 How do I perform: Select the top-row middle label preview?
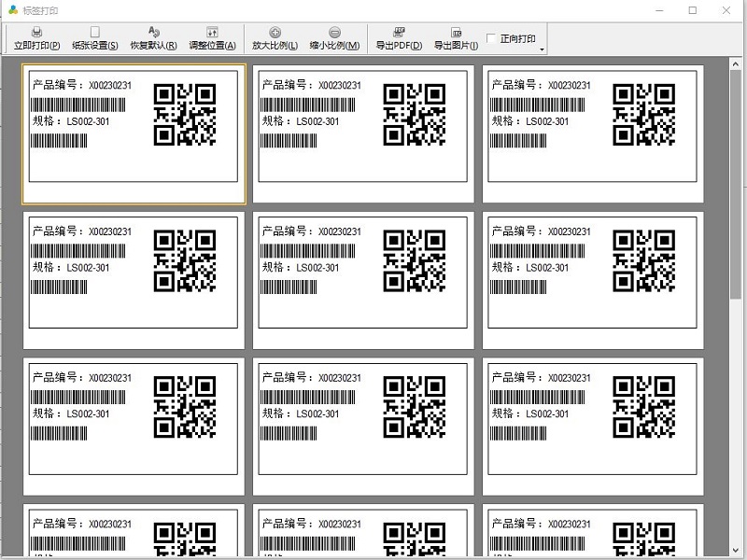coord(363,134)
